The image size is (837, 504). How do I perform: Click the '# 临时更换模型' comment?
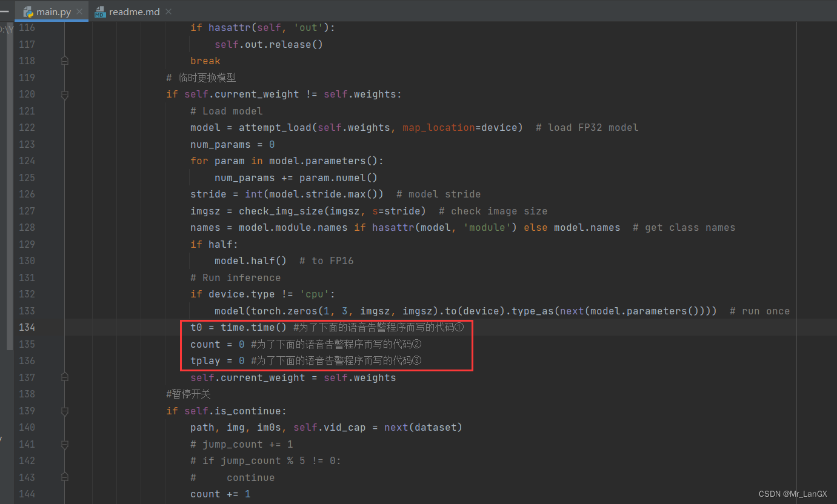pyautogui.click(x=201, y=78)
